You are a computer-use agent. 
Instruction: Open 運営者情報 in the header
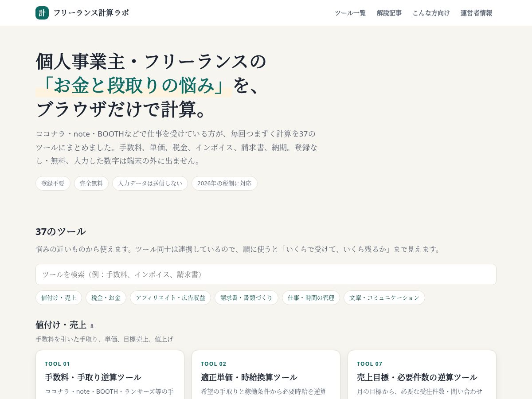click(476, 13)
